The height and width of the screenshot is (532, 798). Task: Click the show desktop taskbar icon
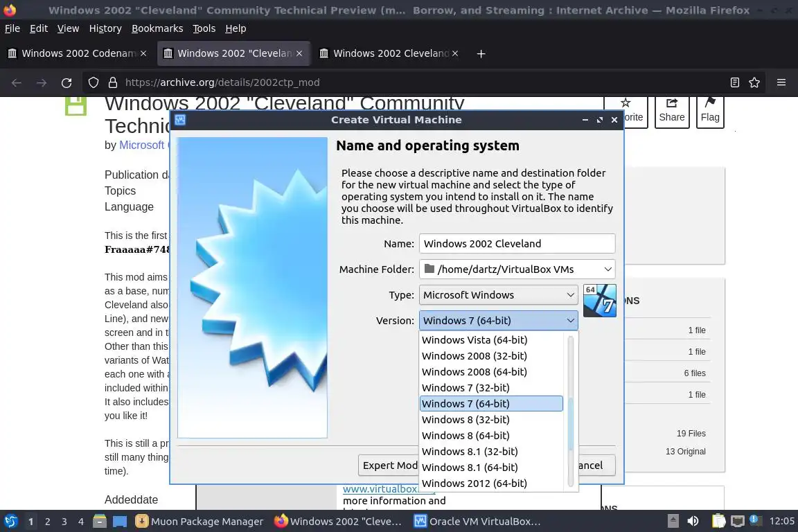click(120, 522)
